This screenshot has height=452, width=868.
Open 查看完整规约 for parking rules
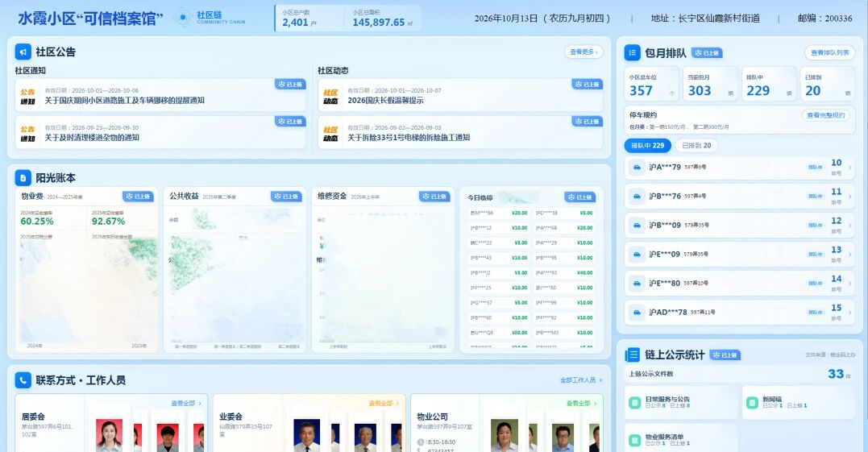(x=826, y=115)
